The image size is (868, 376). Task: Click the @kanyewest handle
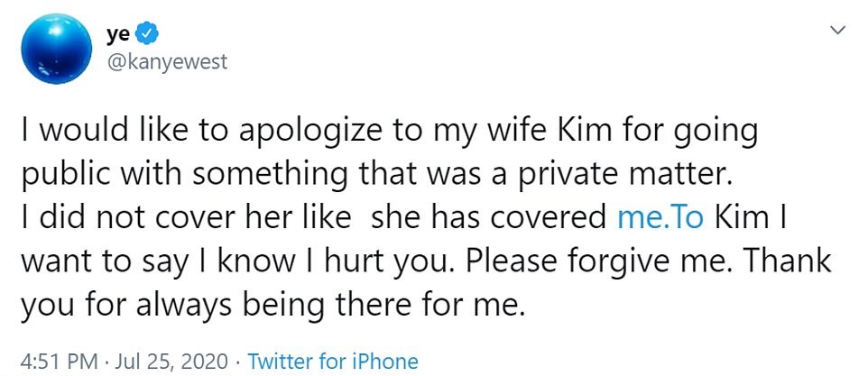coord(168,61)
